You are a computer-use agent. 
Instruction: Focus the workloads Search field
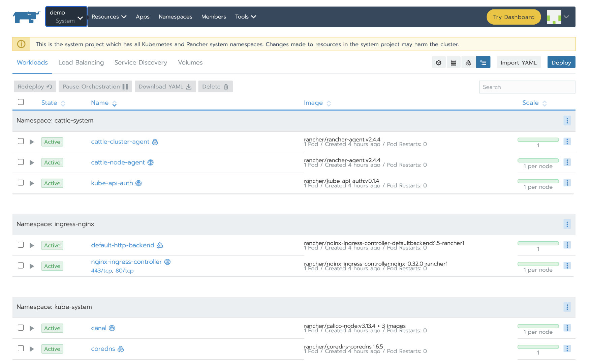[527, 87]
